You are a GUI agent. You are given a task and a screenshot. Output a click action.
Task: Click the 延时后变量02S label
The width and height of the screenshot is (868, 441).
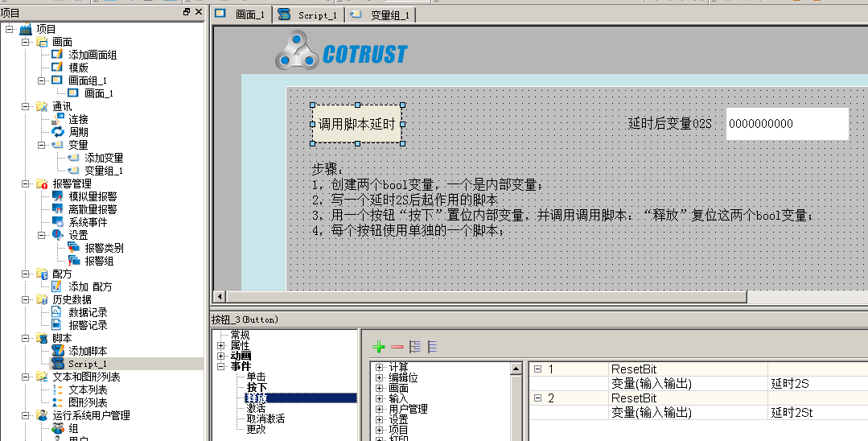[670, 123]
